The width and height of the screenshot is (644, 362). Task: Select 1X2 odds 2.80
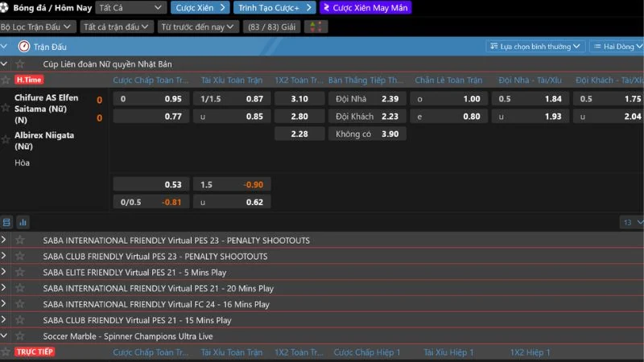(299, 117)
